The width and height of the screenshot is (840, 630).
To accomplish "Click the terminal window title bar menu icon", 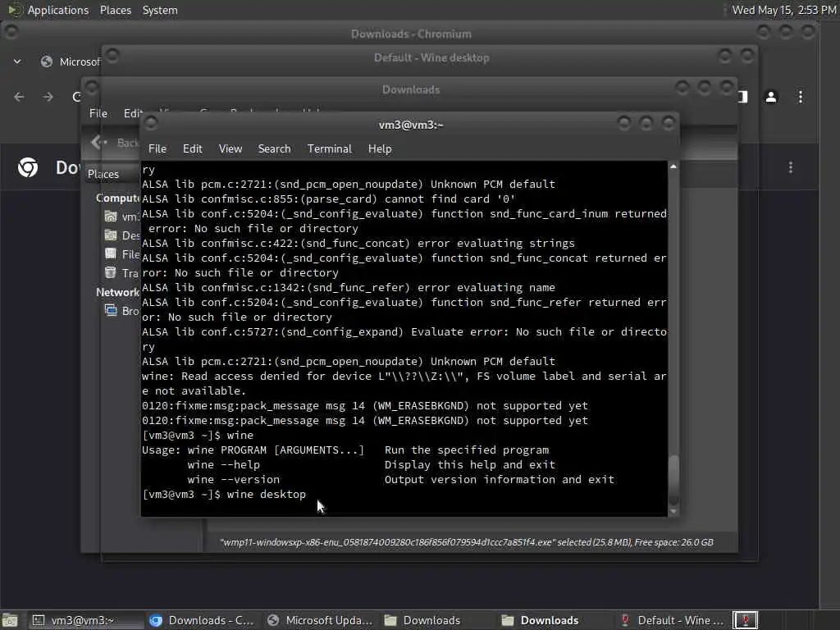I will (x=151, y=123).
